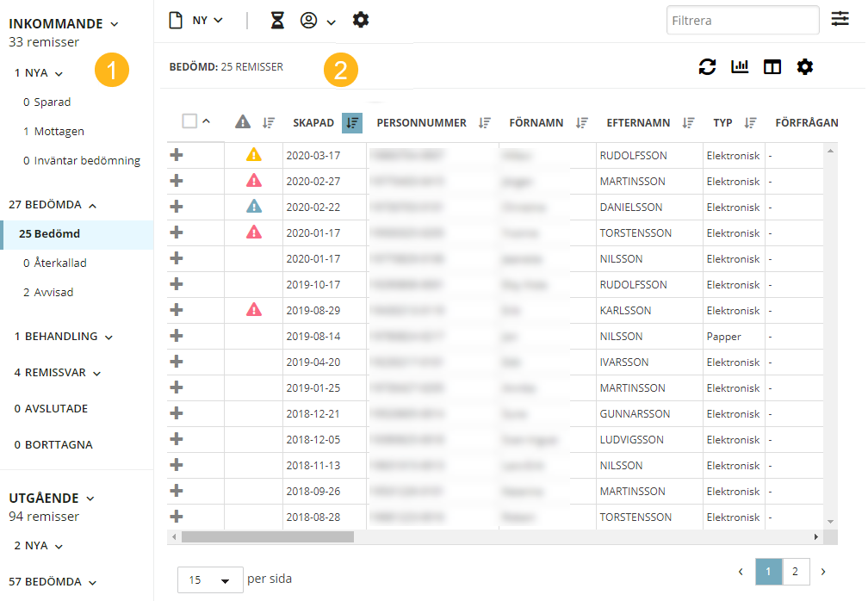868x601 pixels.
Task: Expand the row dated 2020-02-27 for Martinsson
Action: (x=177, y=181)
